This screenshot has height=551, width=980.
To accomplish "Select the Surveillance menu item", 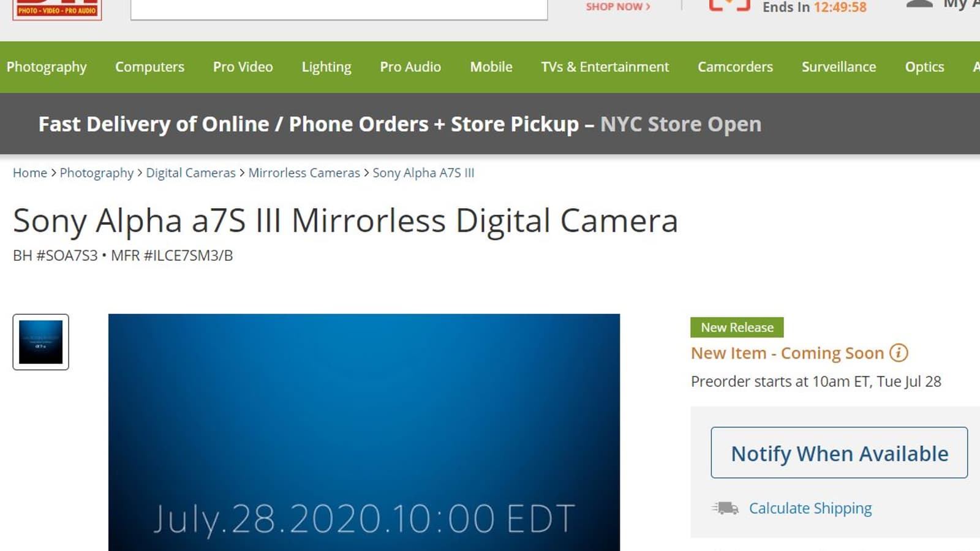I will click(x=839, y=67).
